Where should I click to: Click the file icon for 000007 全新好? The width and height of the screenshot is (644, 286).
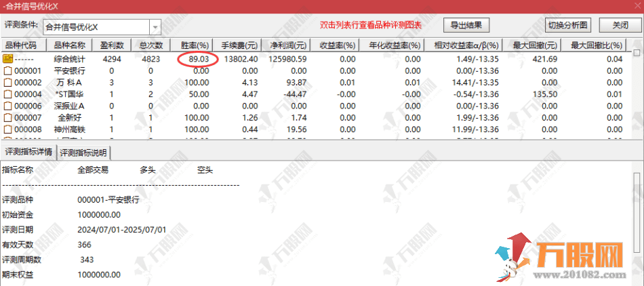coord(8,118)
